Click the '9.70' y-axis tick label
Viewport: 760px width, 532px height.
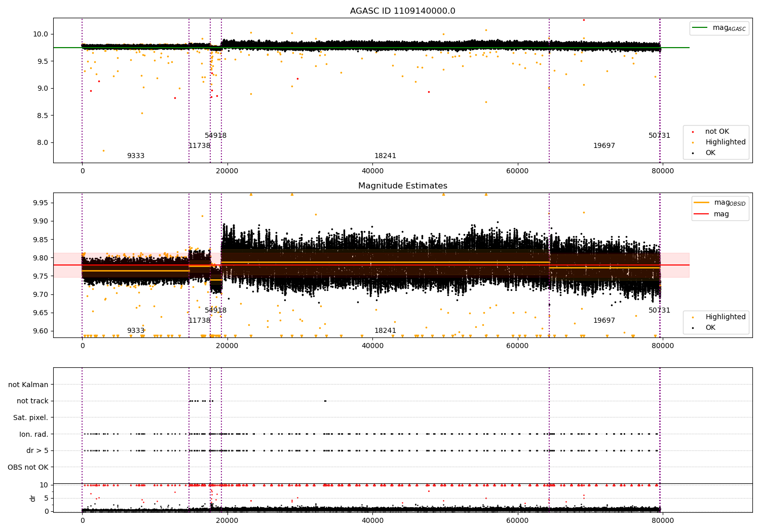[x=41, y=294]
